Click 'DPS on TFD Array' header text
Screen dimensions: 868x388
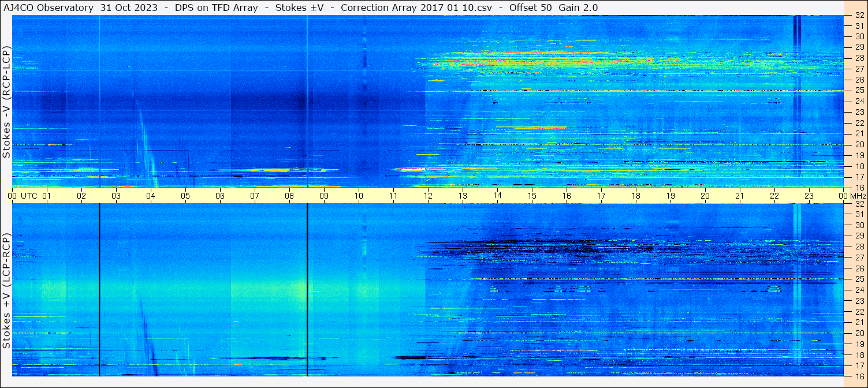click(x=216, y=8)
